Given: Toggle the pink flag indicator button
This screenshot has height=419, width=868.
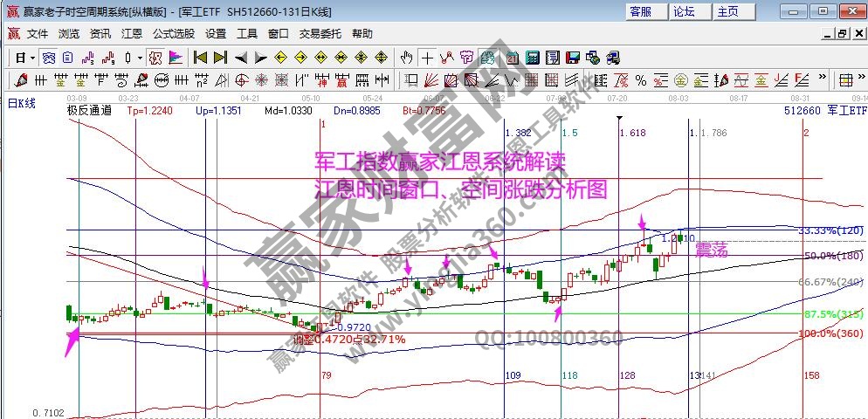Looking at the screenshot, I should [x=176, y=58].
